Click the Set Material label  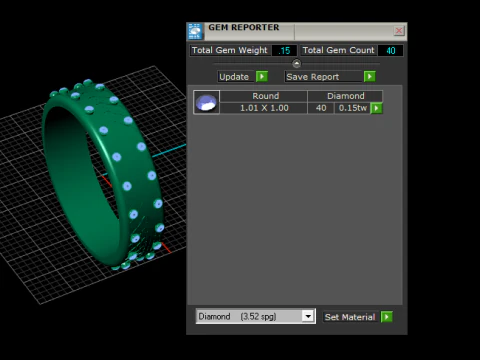point(350,317)
